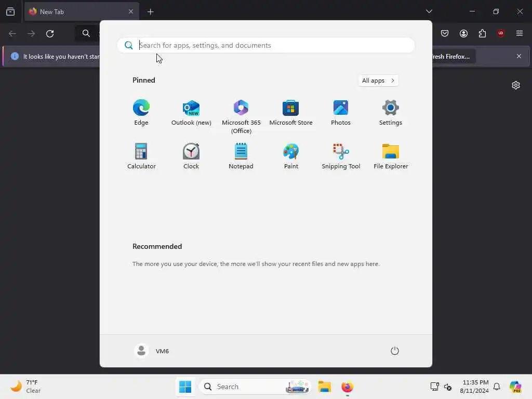Image resolution: width=532 pixels, height=399 pixels.
Task: Click the Refresh Firefox button
Action: pyautogui.click(x=453, y=56)
